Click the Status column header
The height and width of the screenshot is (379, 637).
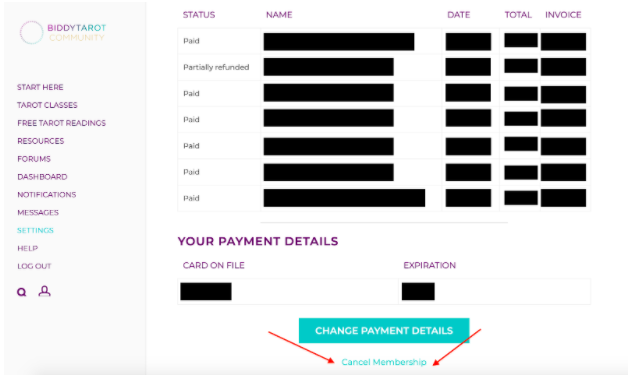tap(199, 15)
